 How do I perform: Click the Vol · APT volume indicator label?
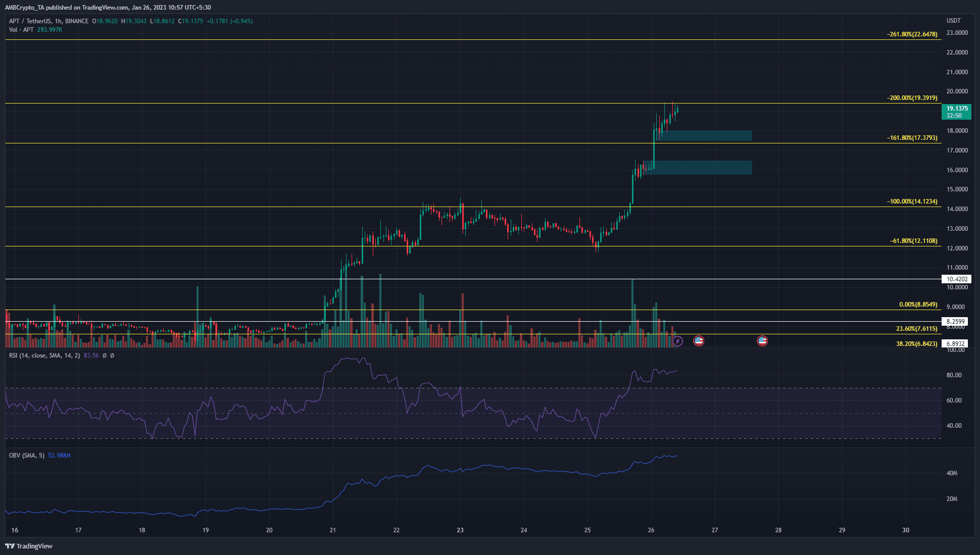(21, 30)
